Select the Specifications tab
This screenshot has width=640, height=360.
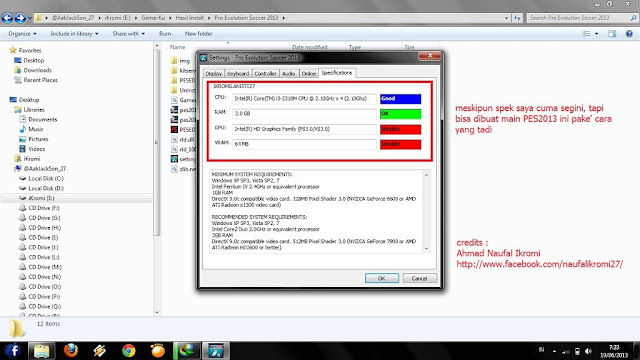(337, 73)
